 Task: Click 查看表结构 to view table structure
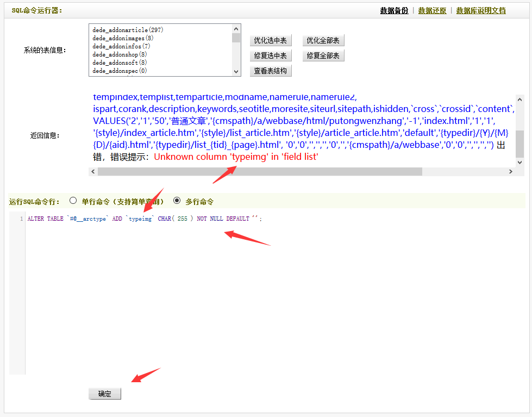click(270, 70)
